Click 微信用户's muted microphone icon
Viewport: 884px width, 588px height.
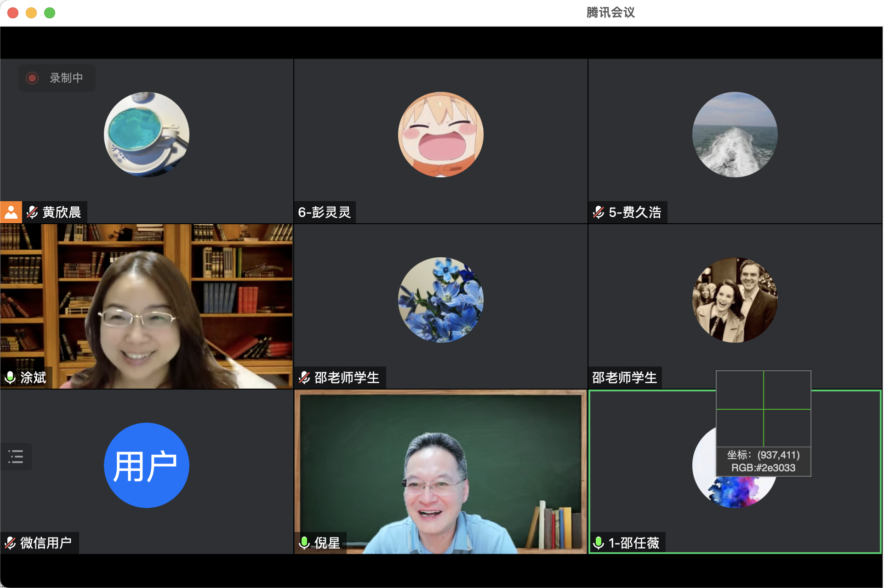10,543
